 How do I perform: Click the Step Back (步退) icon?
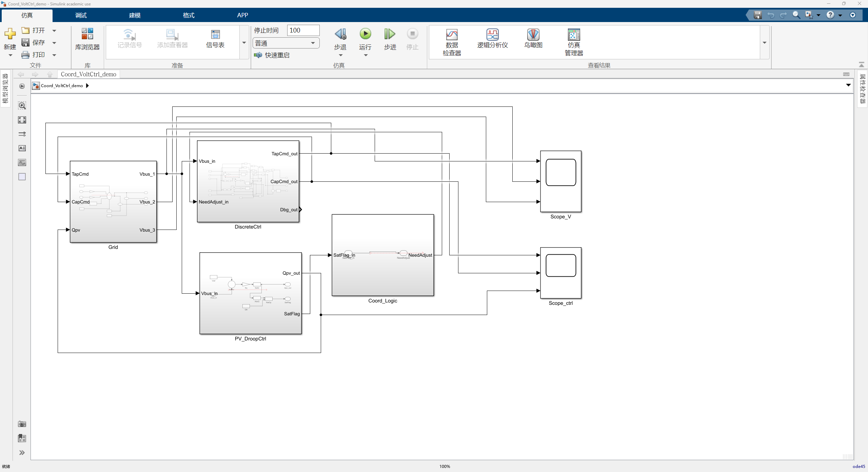coord(340,34)
